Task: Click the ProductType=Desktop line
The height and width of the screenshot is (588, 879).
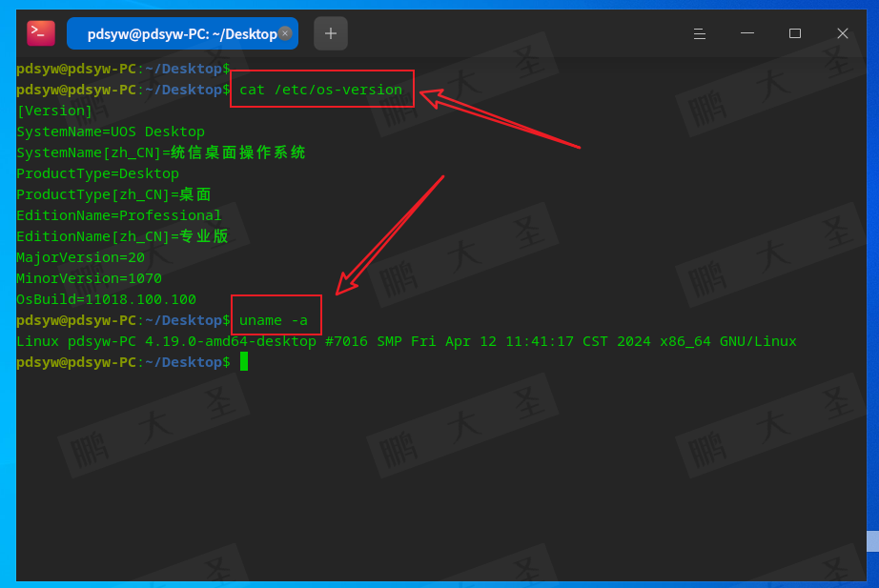Action: click(x=97, y=173)
